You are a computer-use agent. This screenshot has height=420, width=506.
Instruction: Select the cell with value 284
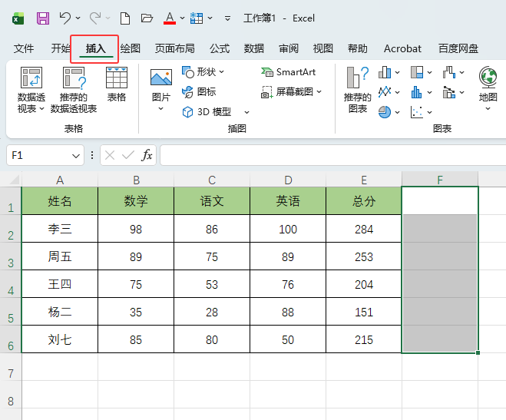click(x=364, y=229)
